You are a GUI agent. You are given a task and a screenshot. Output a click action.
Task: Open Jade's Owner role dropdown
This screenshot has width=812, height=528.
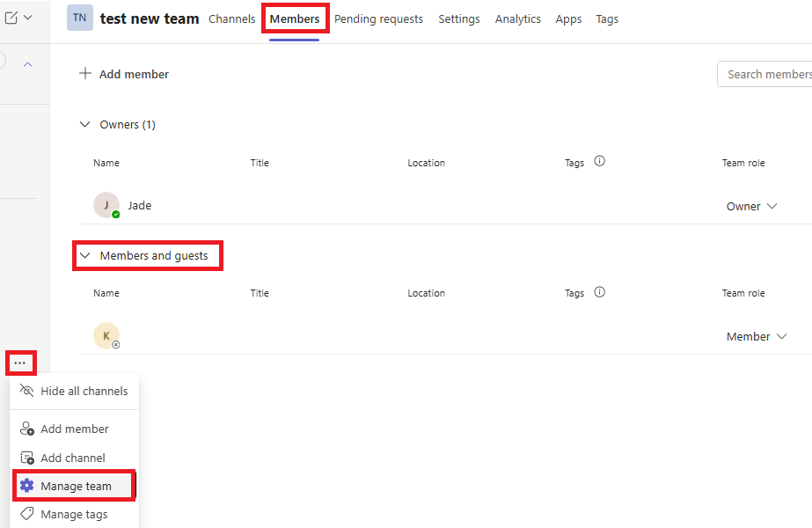[751, 206]
